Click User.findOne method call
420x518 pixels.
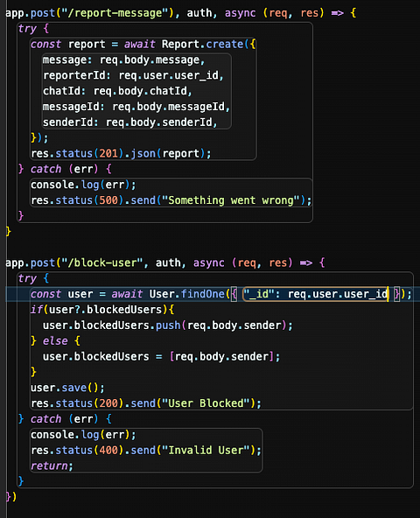(186, 294)
